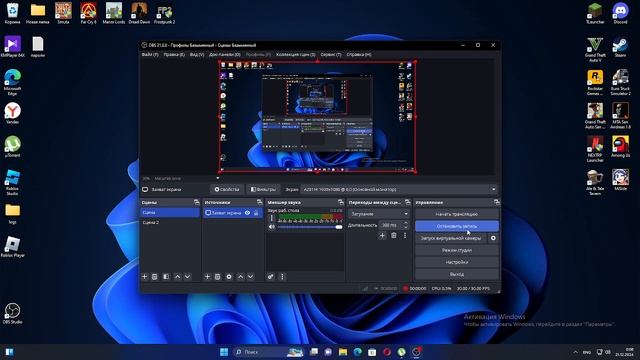Adjust desktop audio volume slider
Image resolution: width=640 pixels, height=360 pixels.
(310, 227)
